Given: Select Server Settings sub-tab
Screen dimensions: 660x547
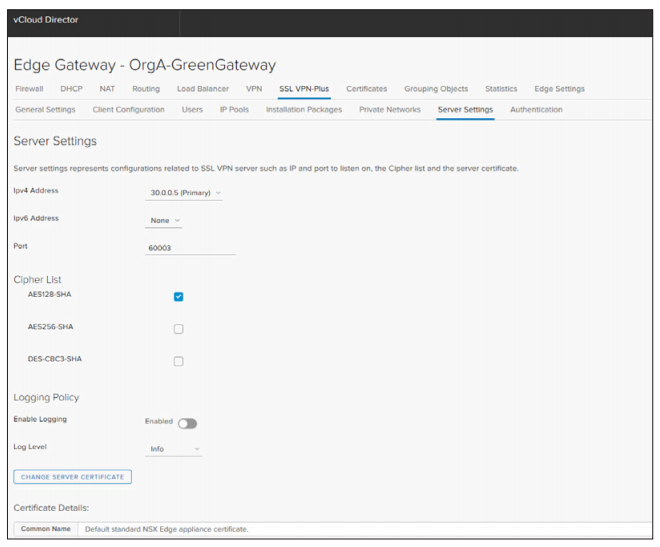Looking at the screenshot, I should click(465, 109).
